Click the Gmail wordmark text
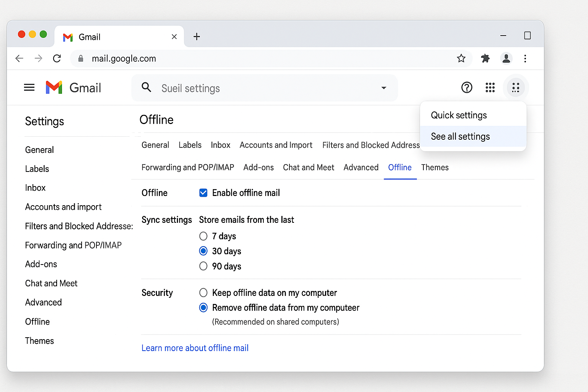This screenshot has height=392, width=588. coord(85,88)
